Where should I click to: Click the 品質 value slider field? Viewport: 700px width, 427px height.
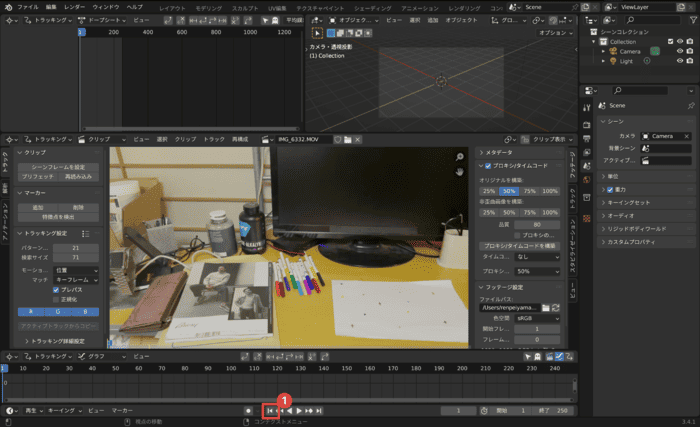coord(541,225)
